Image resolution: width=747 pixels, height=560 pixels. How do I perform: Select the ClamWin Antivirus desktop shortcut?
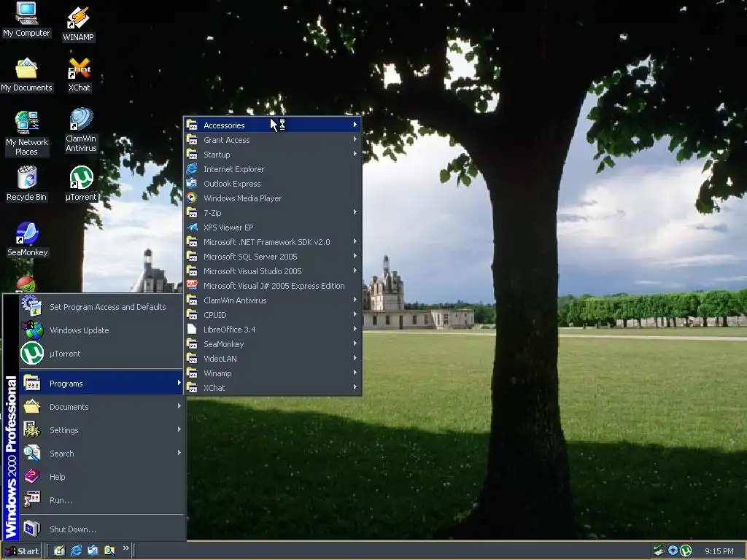point(81,130)
